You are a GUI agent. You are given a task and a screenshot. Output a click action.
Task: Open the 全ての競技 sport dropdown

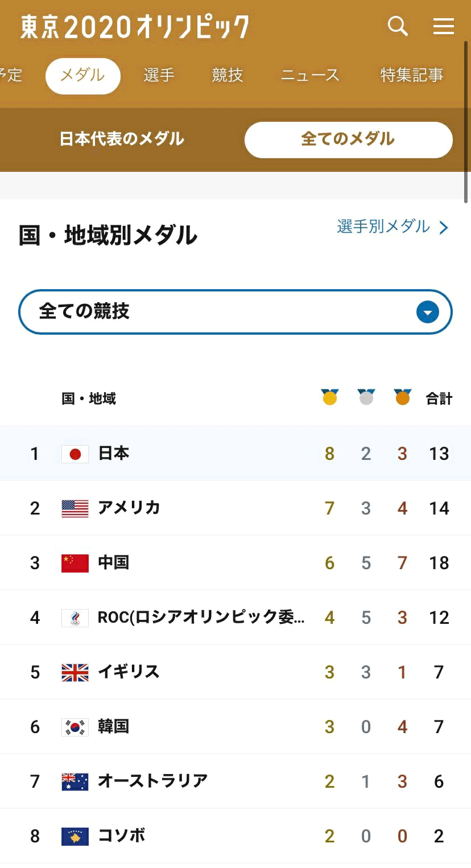click(x=235, y=312)
